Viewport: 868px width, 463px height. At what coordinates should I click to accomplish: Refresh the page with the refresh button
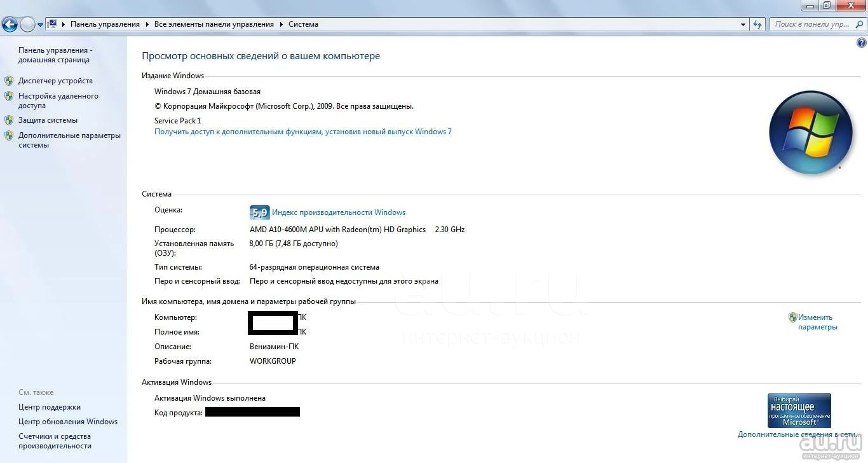757,24
